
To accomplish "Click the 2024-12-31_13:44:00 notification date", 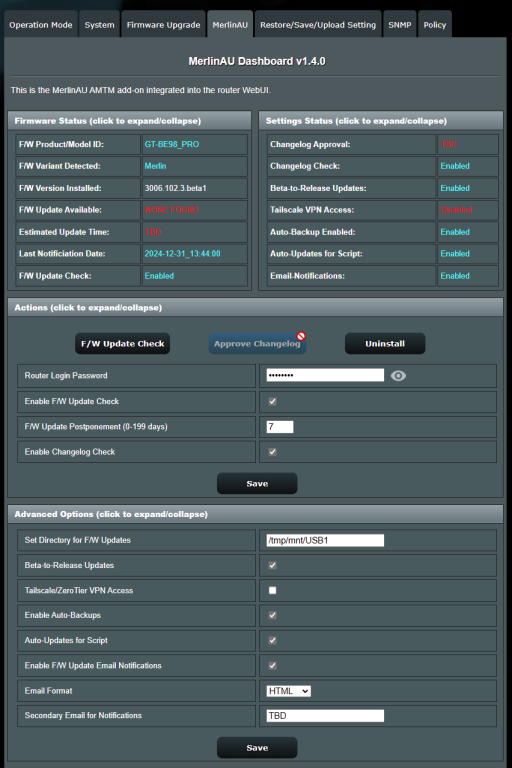I will (x=182, y=254).
